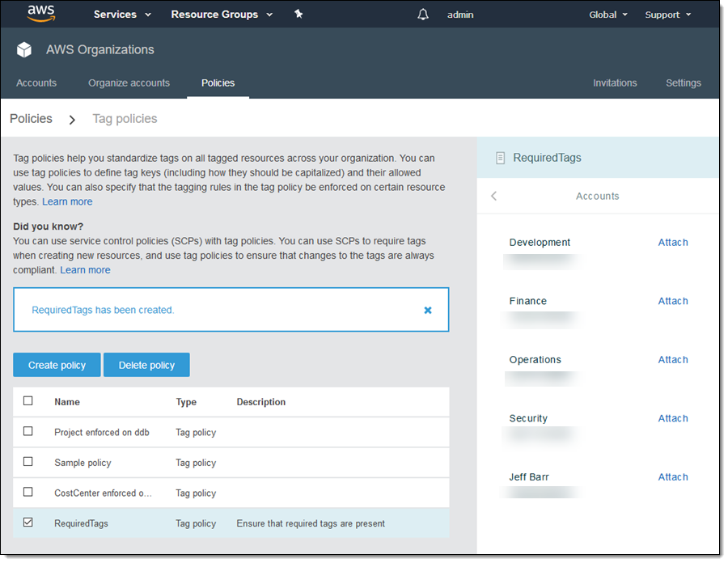Open the Global region dropdown
728x563 pixels.
pyautogui.click(x=608, y=15)
